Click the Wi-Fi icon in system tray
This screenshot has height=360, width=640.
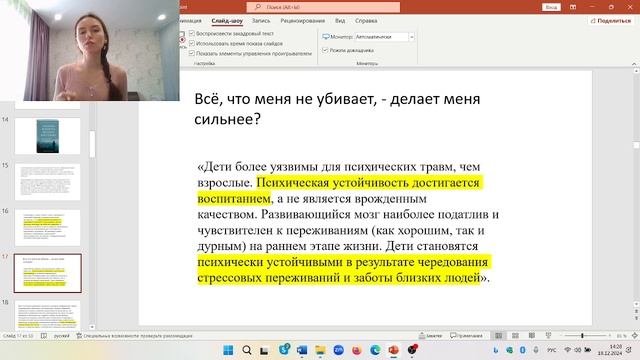pyautogui.click(x=567, y=350)
